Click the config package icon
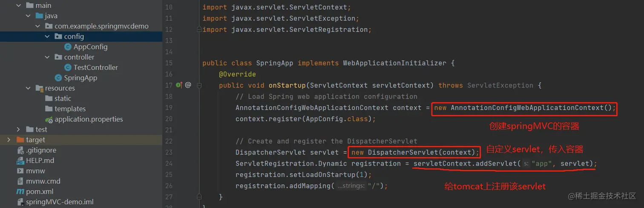644x208 pixels. (58, 37)
